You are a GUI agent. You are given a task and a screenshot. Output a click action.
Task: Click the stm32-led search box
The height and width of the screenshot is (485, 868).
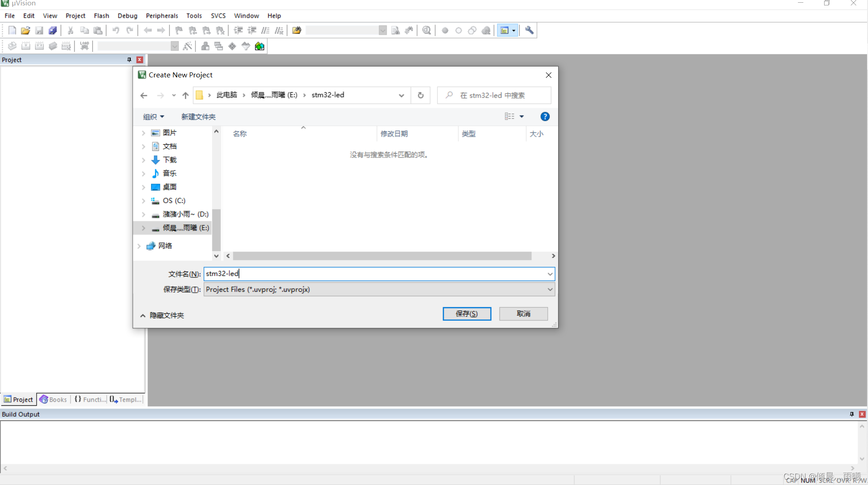494,95
